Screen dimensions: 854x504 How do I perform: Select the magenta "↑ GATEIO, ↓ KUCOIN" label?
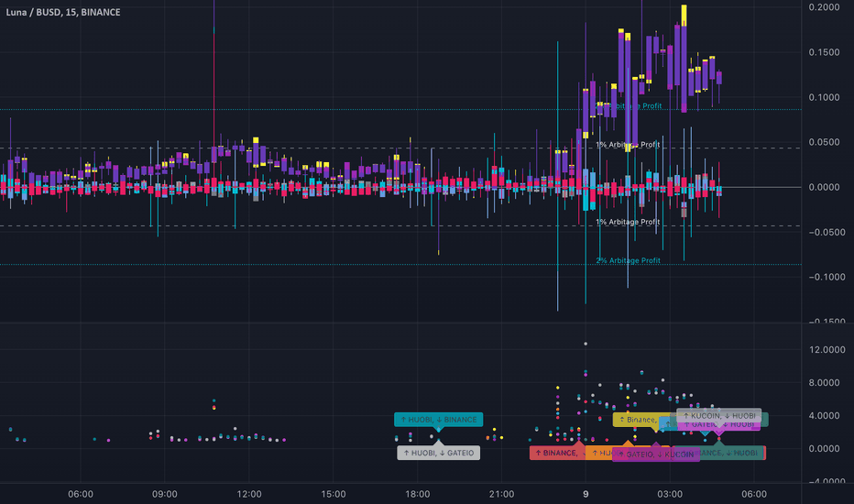656,454
